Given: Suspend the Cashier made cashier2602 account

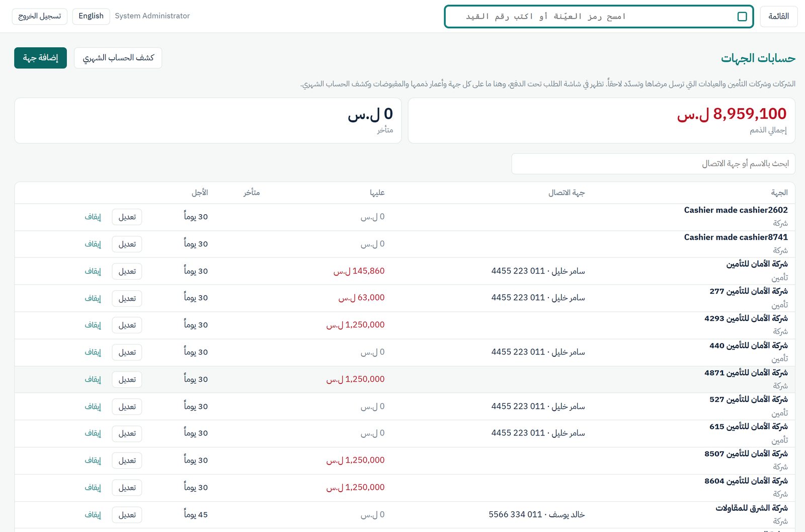Looking at the screenshot, I should tap(93, 217).
